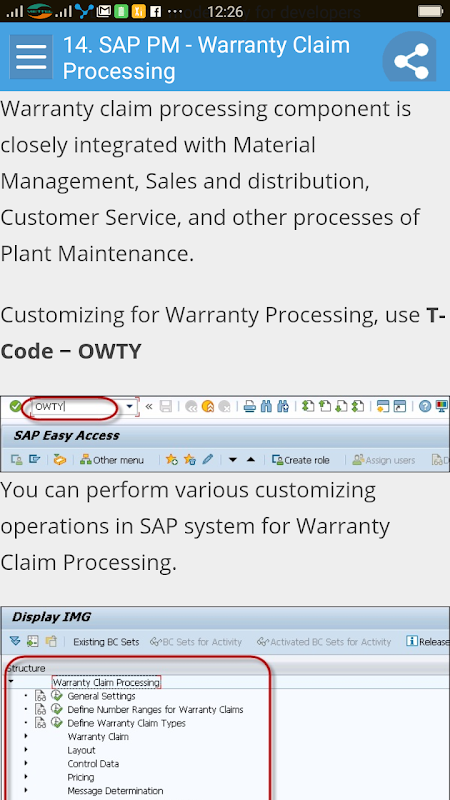
Task: Click the Move Favorites Up triangle
Action: [x=251, y=460]
